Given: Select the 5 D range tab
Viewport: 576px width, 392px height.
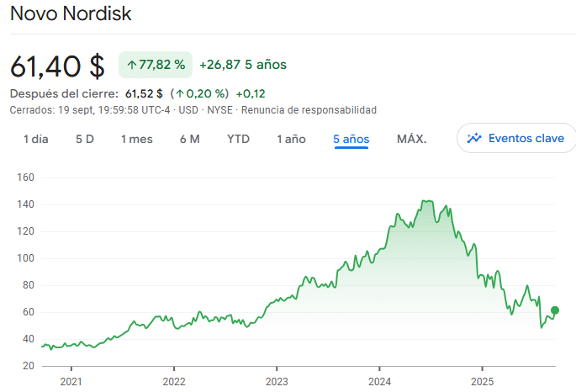Looking at the screenshot, I should click(84, 139).
